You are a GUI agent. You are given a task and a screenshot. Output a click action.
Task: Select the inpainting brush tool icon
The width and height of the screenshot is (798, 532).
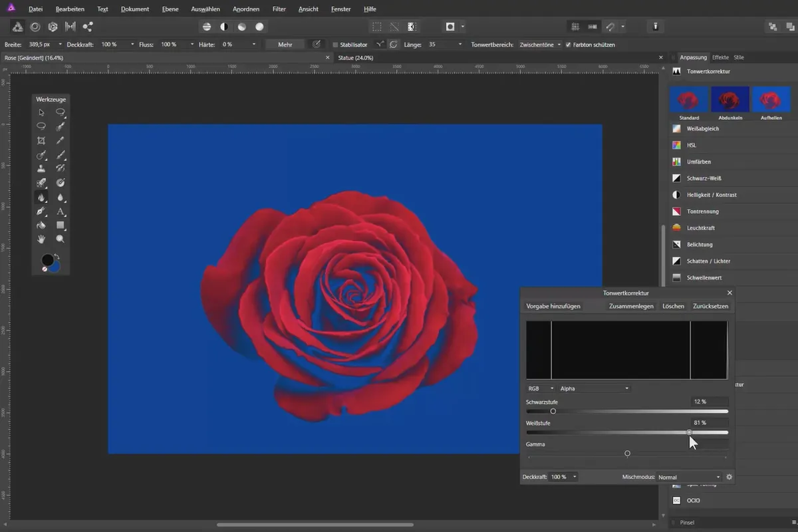click(x=41, y=183)
